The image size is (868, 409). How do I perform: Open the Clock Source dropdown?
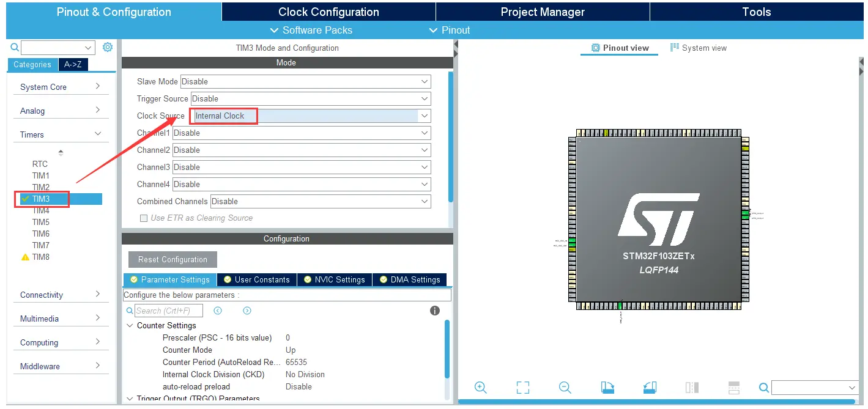click(424, 116)
